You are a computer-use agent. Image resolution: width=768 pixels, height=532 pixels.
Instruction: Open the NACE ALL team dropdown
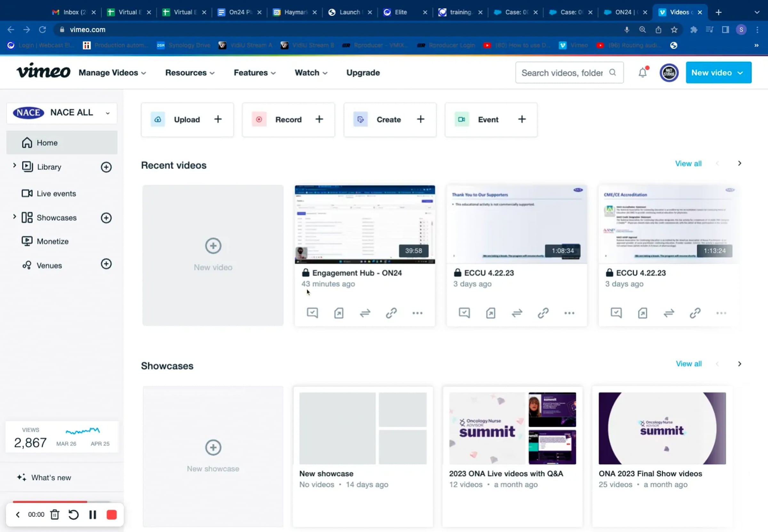pyautogui.click(x=62, y=113)
